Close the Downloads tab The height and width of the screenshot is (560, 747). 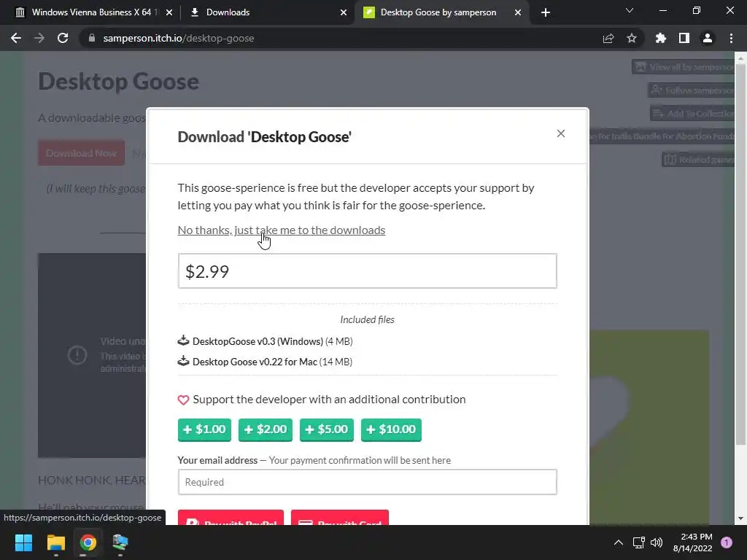point(344,12)
